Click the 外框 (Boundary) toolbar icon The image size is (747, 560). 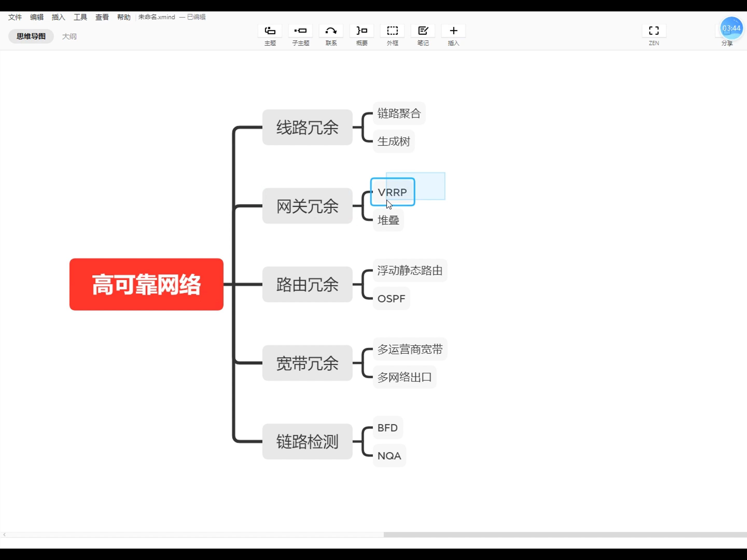[x=392, y=31]
